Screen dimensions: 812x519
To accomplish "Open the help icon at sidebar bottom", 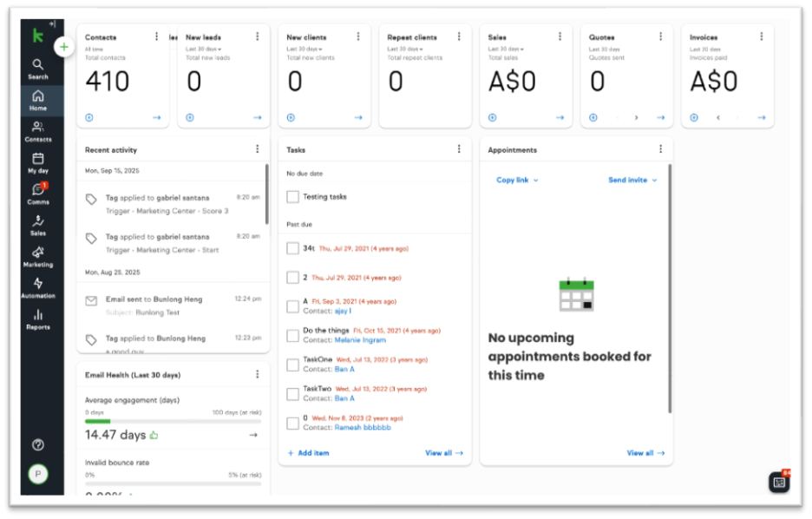I will 38,444.
